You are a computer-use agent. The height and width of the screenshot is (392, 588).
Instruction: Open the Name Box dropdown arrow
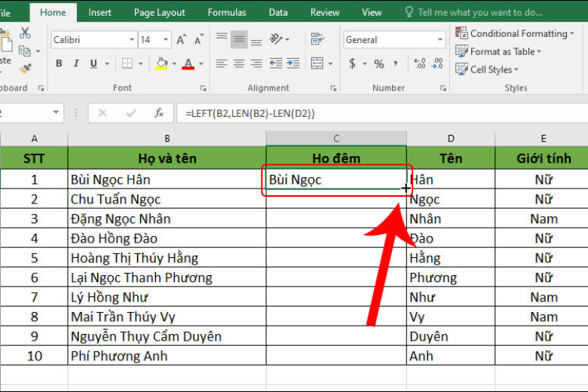pos(56,112)
